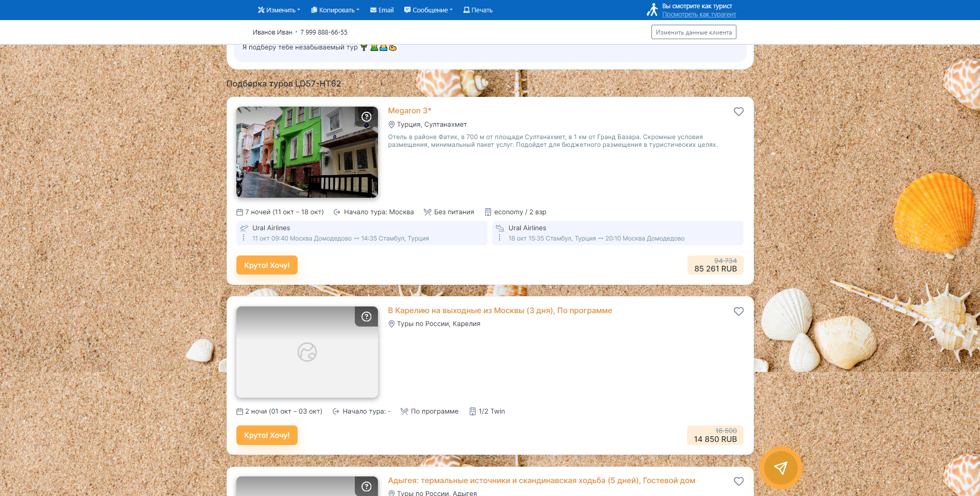The image size is (980, 496).
Task: Click the tools icon beside Изменить
Action: [261, 10]
